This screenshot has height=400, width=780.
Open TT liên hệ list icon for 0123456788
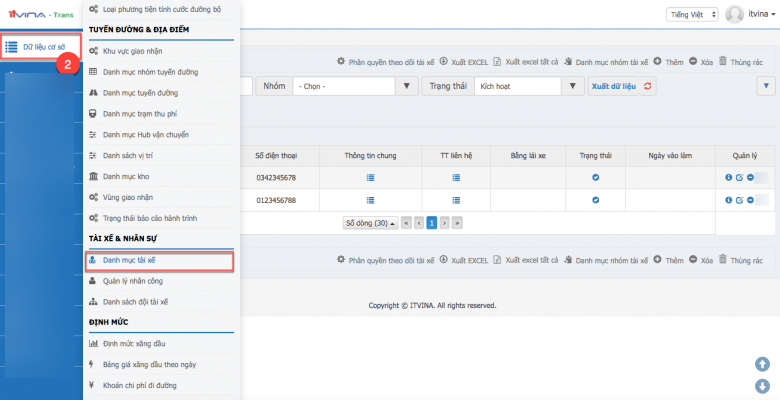456,200
